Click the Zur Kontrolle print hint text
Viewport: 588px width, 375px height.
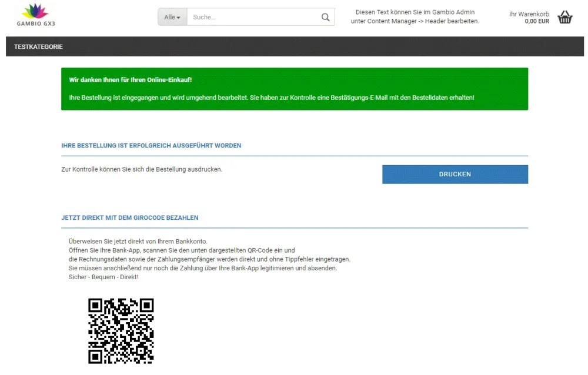coord(142,169)
